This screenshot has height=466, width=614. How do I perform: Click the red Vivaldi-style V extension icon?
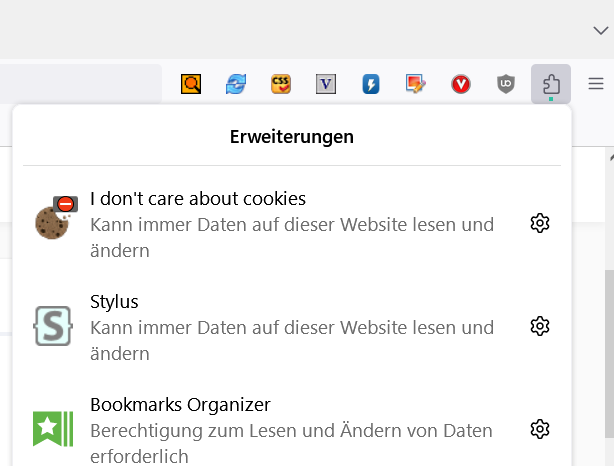(461, 84)
